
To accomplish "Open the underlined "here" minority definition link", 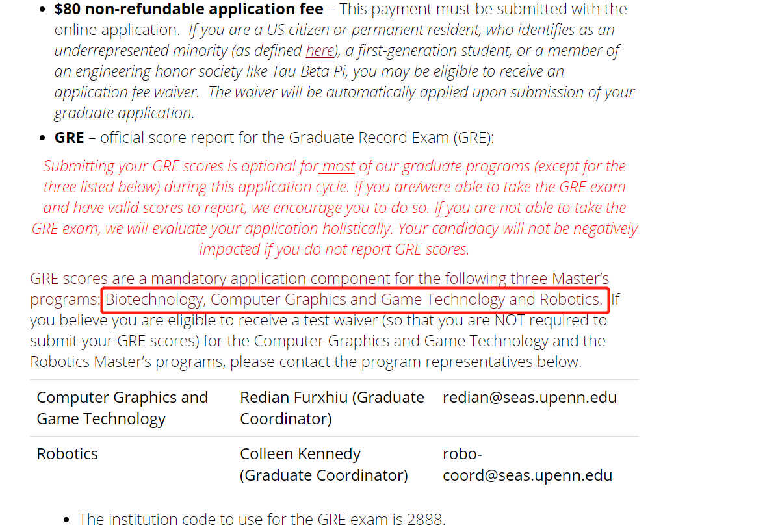I will [x=320, y=51].
